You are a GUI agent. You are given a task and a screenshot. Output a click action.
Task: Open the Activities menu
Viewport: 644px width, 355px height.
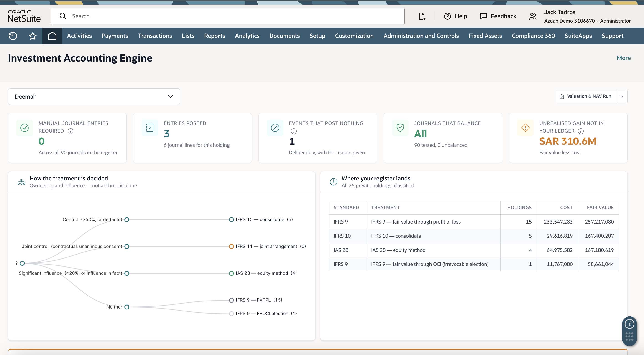click(79, 36)
